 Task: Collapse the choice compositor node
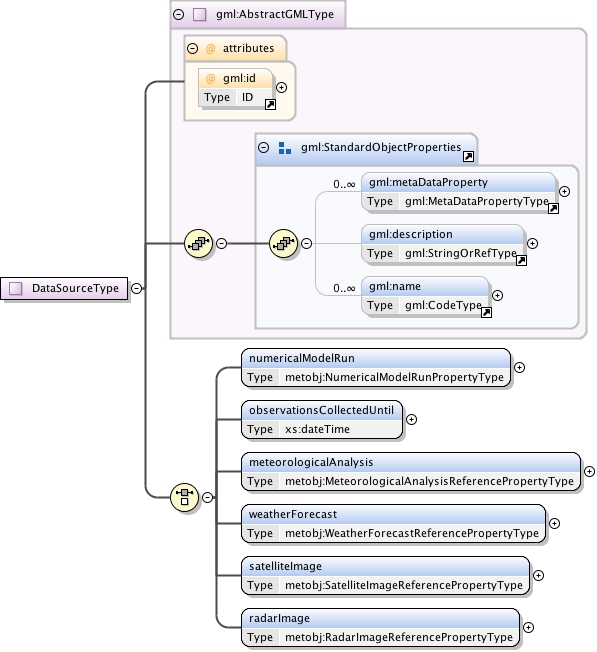[207, 497]
